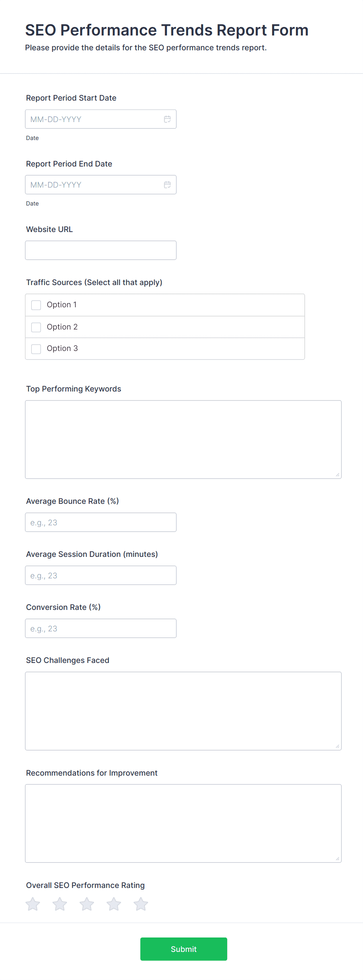
Task: Focus the Report Period Start Date field
Action: point(101,119)
